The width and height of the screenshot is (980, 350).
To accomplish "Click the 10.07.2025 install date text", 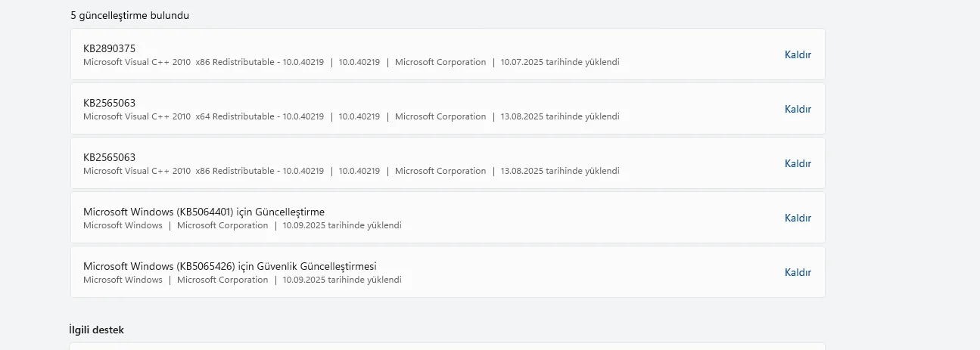I will click(x=559, y=62).
